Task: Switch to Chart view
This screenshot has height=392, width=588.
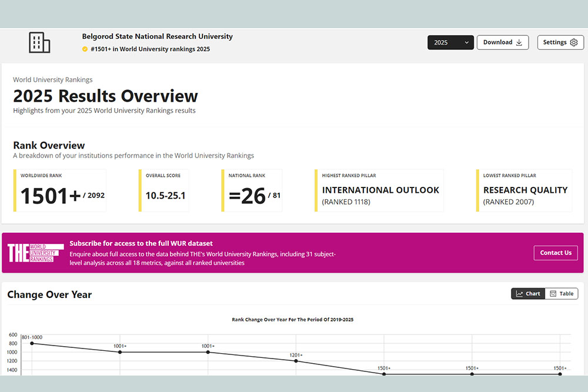Action: [x=528, y=293]
